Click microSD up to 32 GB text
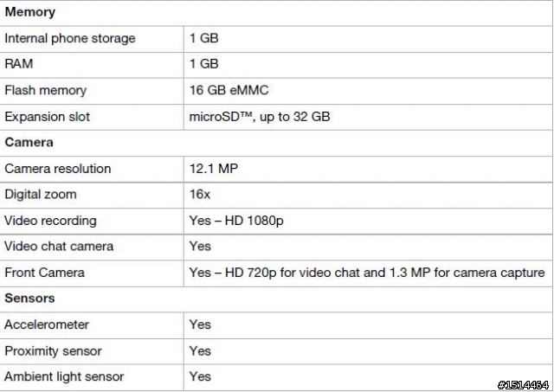This screenshot has width=554, height=392. click(x=260, y=117)
